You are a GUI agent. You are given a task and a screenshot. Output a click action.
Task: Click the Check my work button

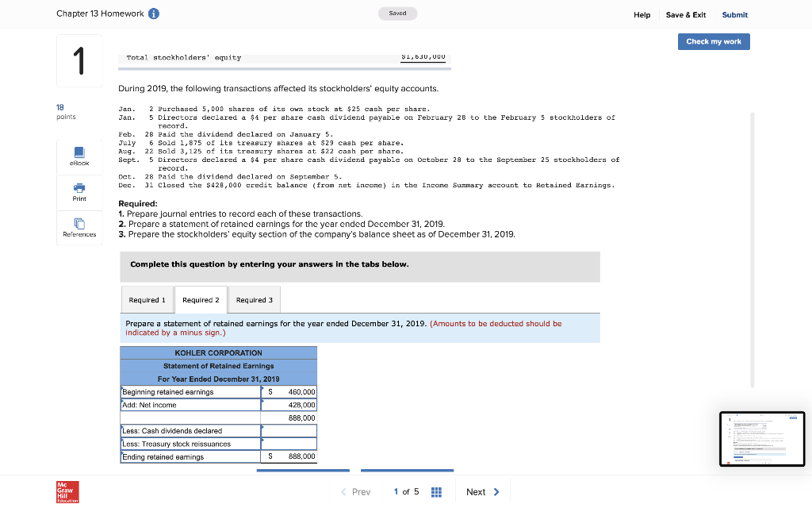point(714,41)
